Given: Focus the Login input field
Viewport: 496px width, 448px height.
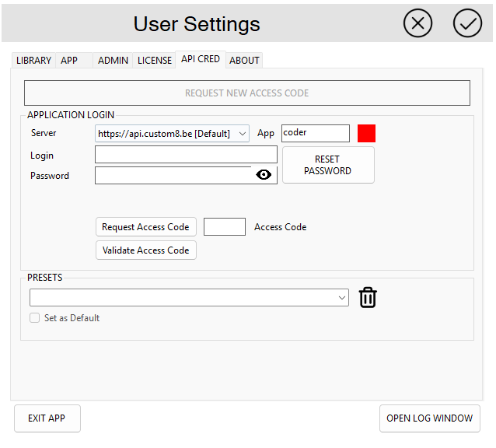Looking at the screenshot, I should click(x=186, y=155).
